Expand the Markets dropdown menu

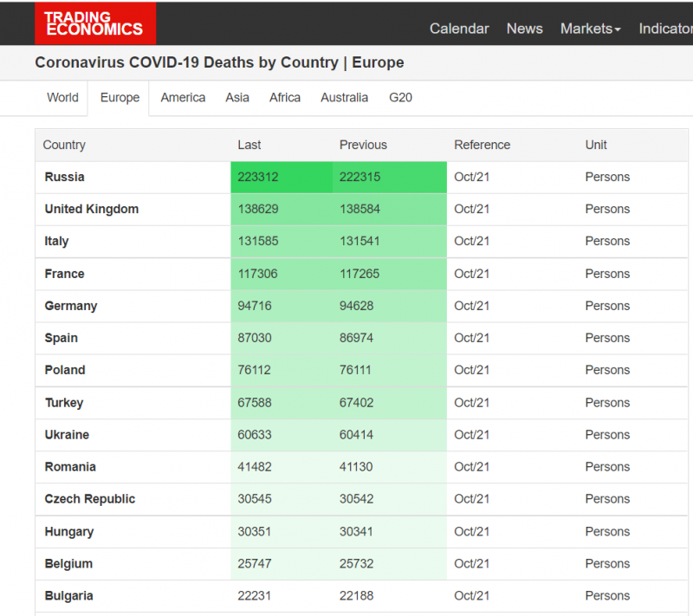591,29
